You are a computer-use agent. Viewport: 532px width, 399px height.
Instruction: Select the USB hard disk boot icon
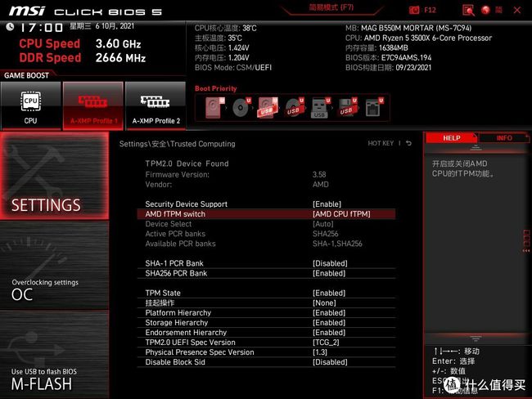[x=268, y=107]
